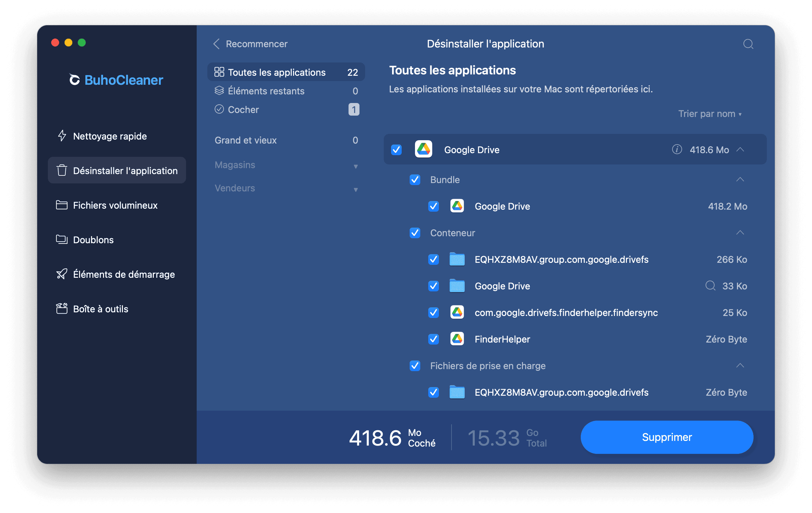Image resolution: width=812 pixels, height=513 pixels.
Task: Collapse the Bundle section
Action: pyautogui.click(x=740, y=179)
